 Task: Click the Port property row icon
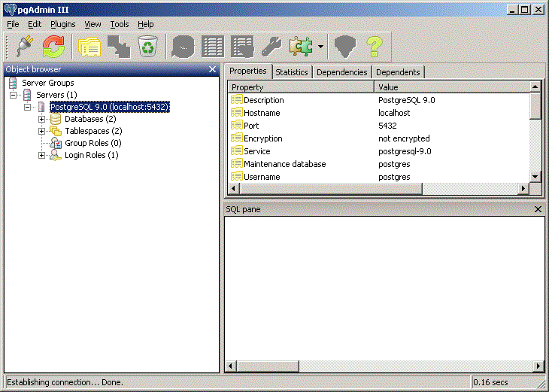[237, 126]
